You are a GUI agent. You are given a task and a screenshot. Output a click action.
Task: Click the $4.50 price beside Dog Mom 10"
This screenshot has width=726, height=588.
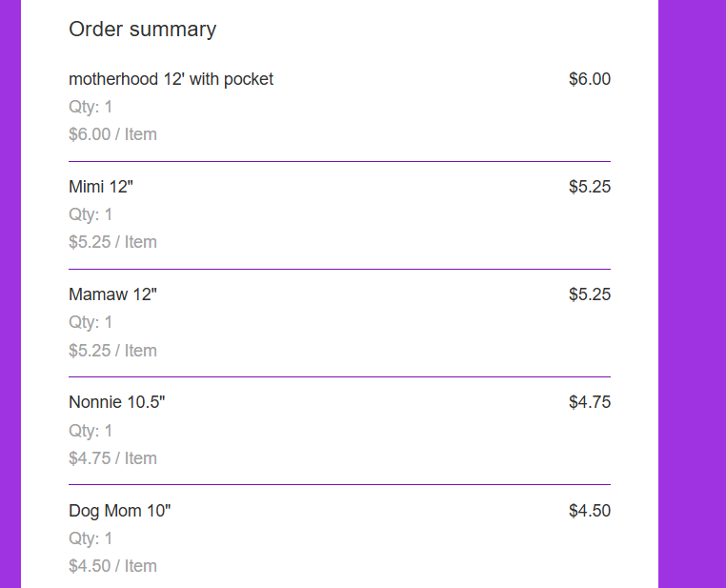click(x=590, y=511)
